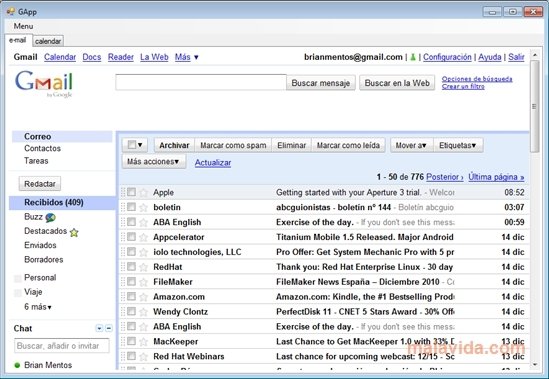Click the scrollbar down arrow
549x379 pixels.
point(535,365)
